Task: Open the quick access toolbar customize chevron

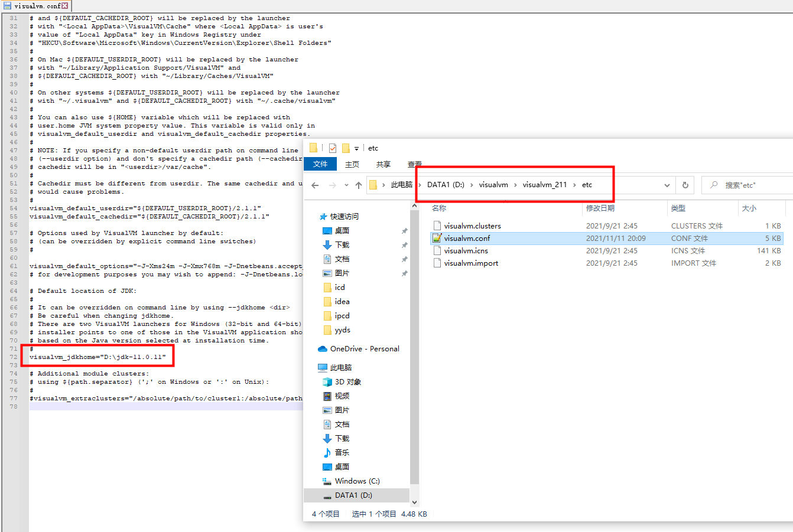Action: (356, 148)
